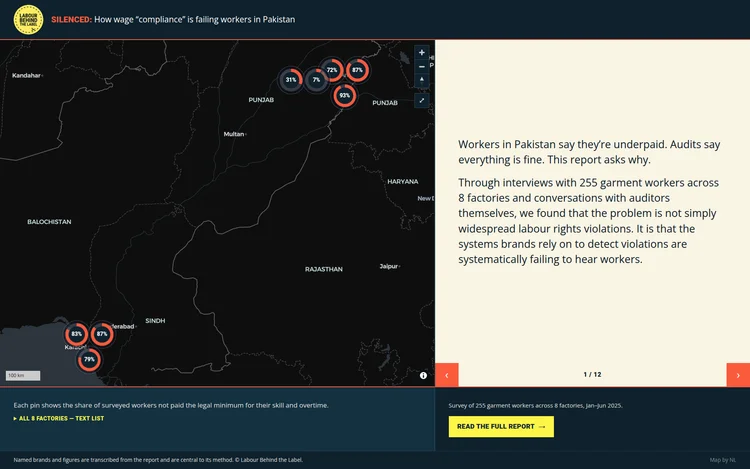Click the PUNJAB label left of Multan's road

261,100
